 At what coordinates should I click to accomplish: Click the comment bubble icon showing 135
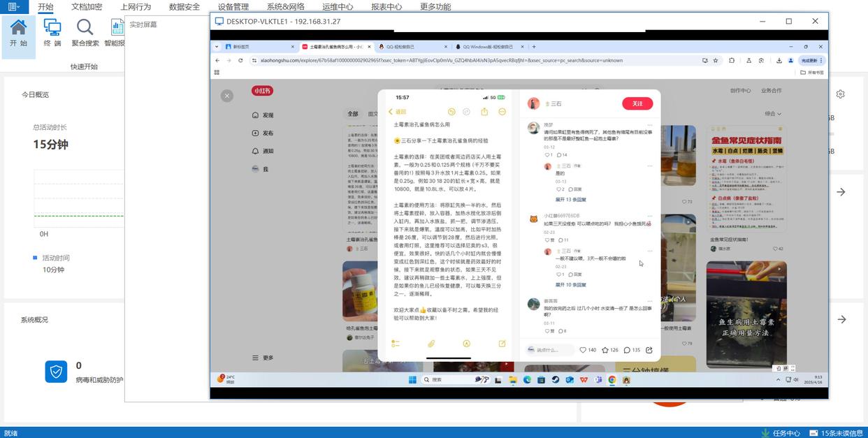[x=627, y=350]
